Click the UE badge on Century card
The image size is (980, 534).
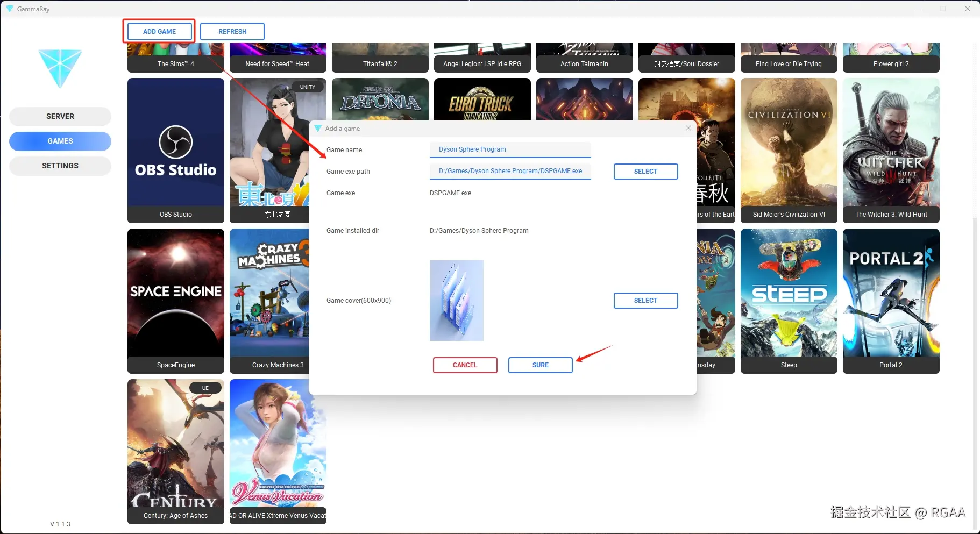pos(205,388)
